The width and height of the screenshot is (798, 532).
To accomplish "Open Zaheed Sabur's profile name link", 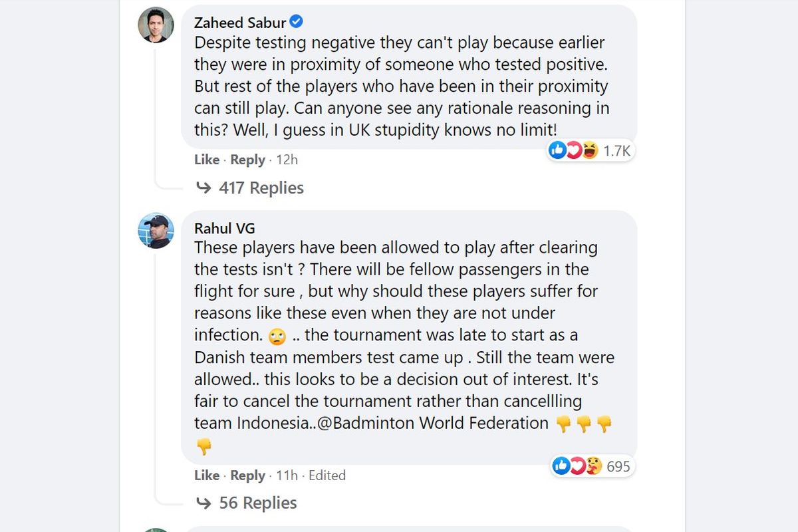I will coord(239,23).
